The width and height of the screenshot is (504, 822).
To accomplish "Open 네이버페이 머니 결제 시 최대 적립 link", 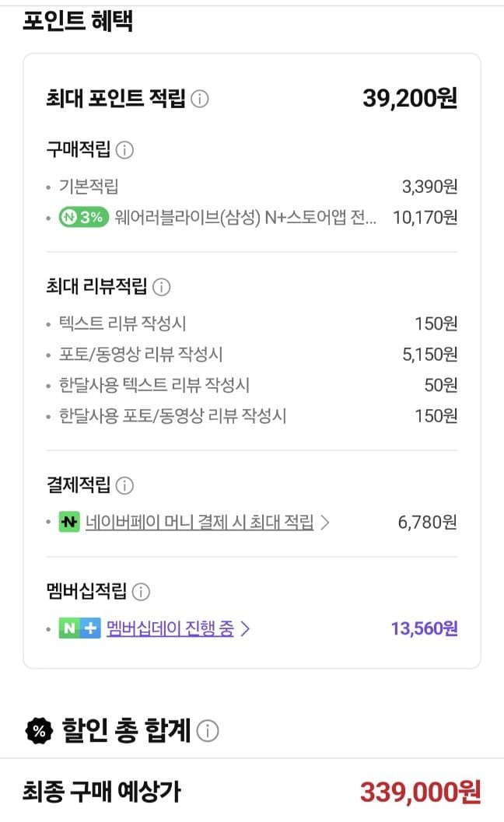I will tap(199, 522).
